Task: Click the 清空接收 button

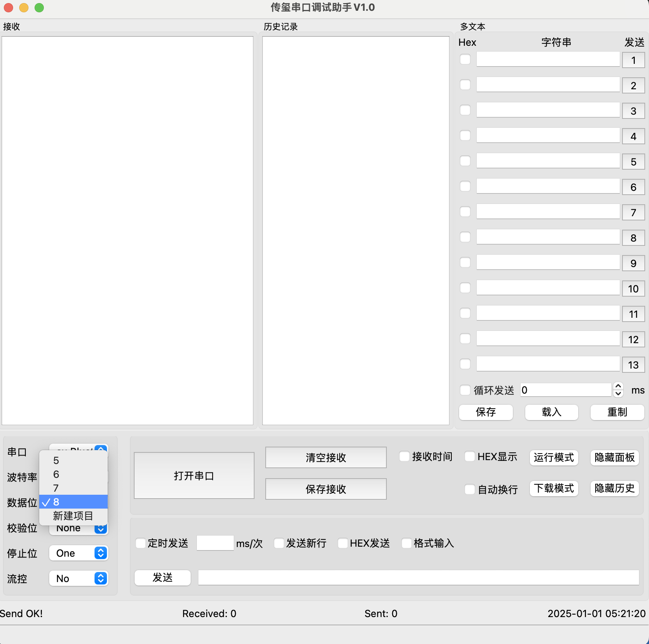Action: pyautogui.click(x=326, y=457)
